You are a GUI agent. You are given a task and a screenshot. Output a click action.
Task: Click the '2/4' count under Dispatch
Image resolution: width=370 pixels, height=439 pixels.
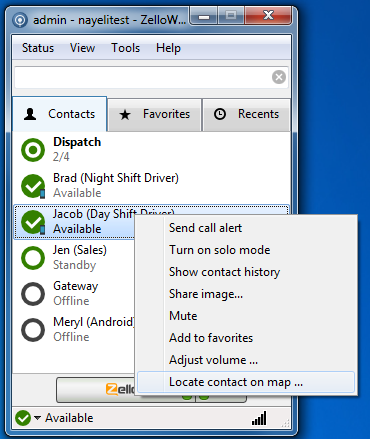click(61, 157)
